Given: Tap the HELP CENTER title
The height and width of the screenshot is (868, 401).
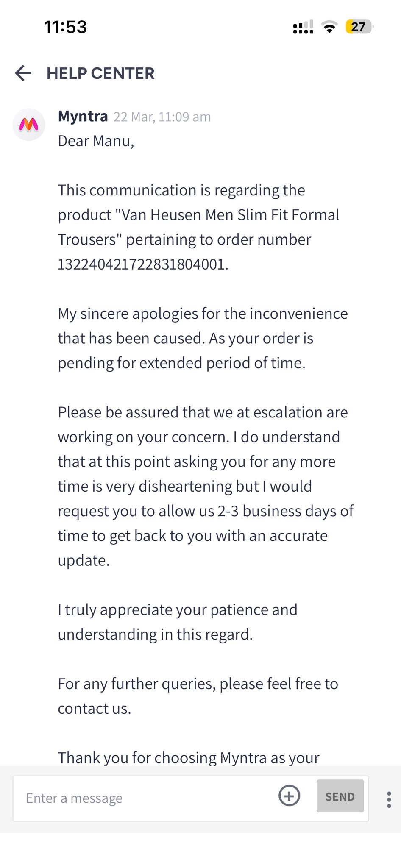Looking at the screenshot, I should (x=100, y=73).
